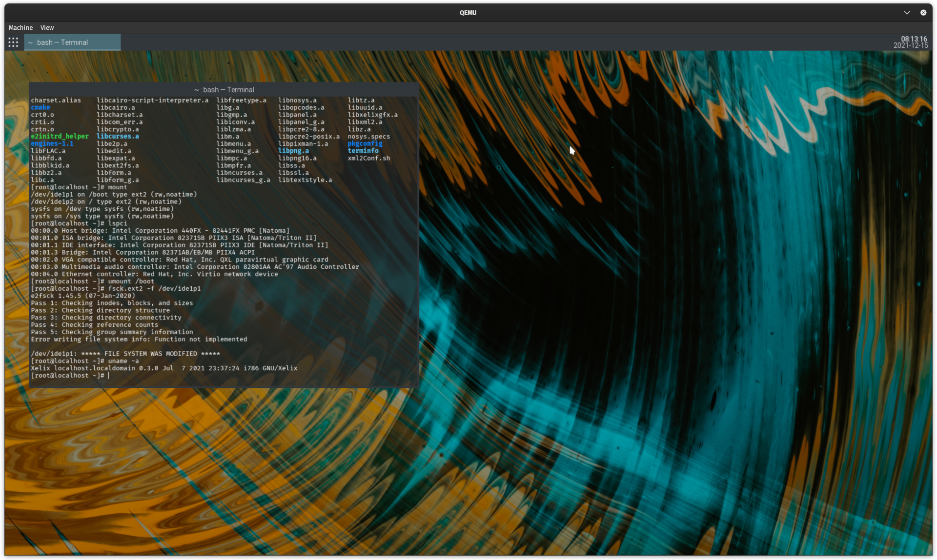Open the application grid launcher
The height and width of the screenshot is (560, 937).
coord(13,42)
